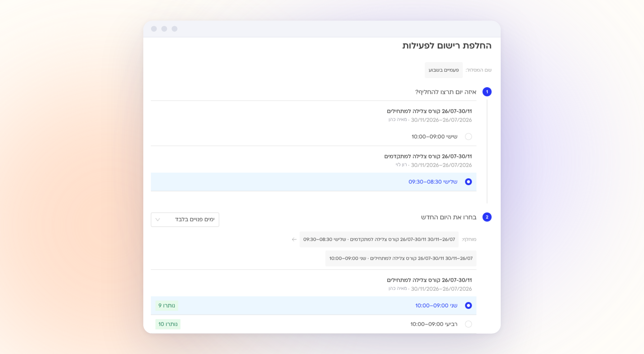The image size is (644, 354).
Task: Click the נותרו 10 badge
Action: (168, 324)
